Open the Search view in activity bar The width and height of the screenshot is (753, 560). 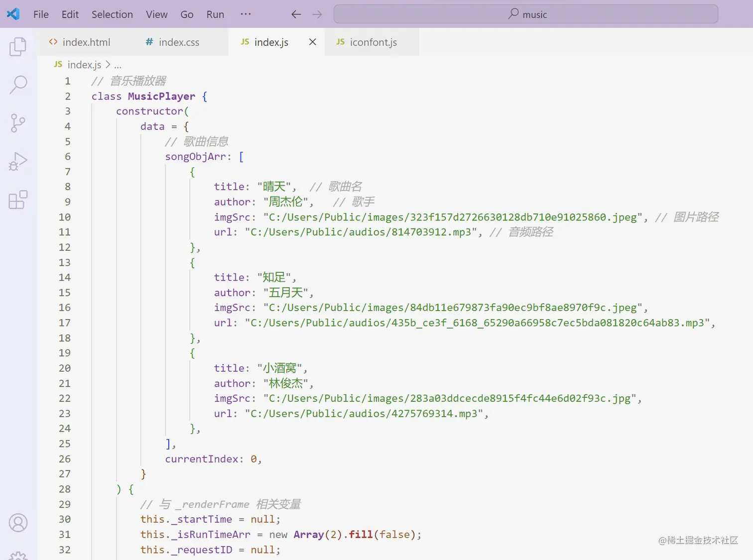click(18, 85)
